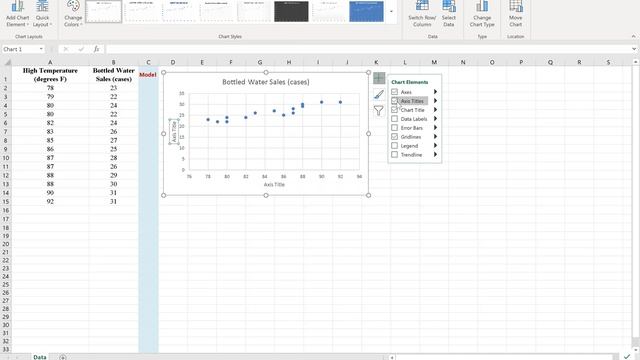Screen dimensions: 640x360
Task: Click Change Chart Type
Action: [482, 14]
